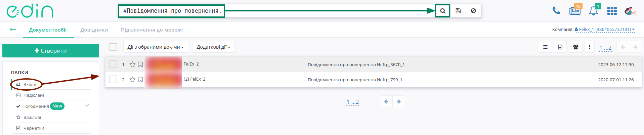Go to previous page in top toolbar
Screen dimensions: 644x135
623,47
